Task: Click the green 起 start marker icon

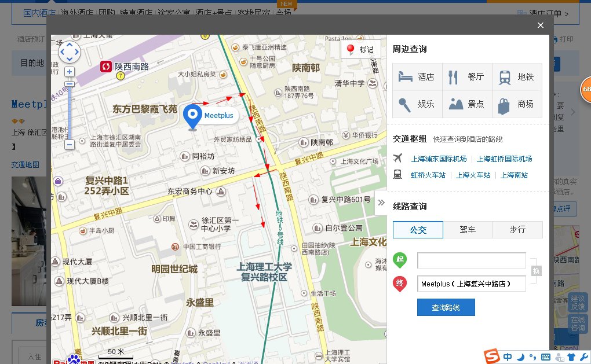Action: (x=400, y=260)
